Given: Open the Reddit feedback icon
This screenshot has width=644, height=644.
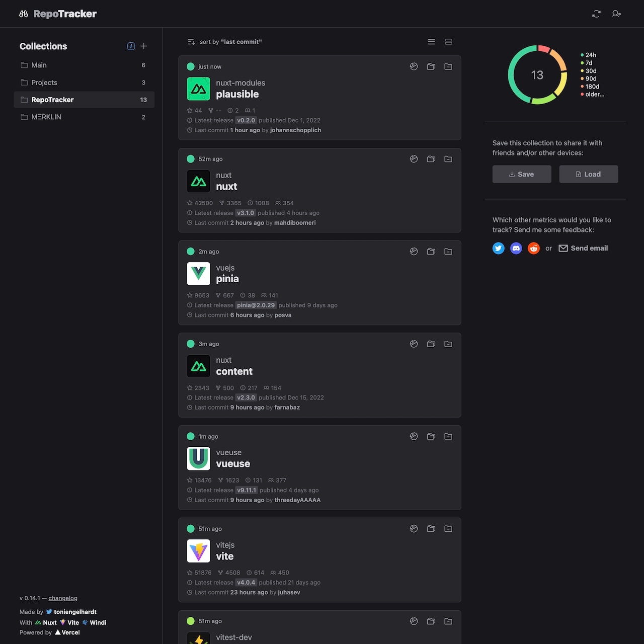Looking at the screenshot, I should point(534,248).
